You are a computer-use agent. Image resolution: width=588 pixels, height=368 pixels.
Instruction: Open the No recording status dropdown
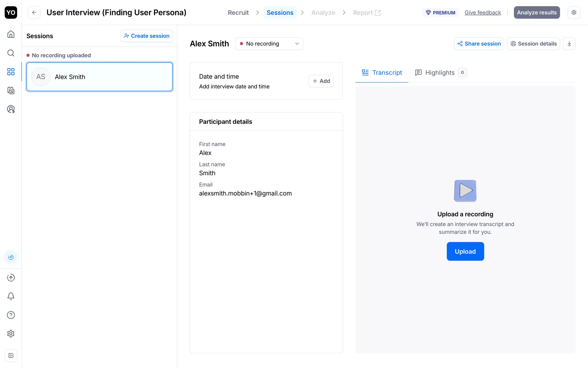click(269, 44)
